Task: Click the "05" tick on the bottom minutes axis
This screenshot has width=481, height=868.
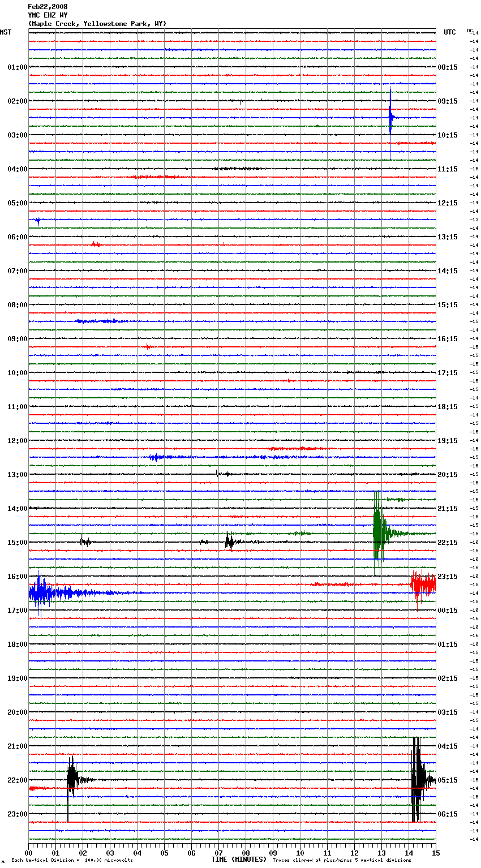Action: click(164, 853)
